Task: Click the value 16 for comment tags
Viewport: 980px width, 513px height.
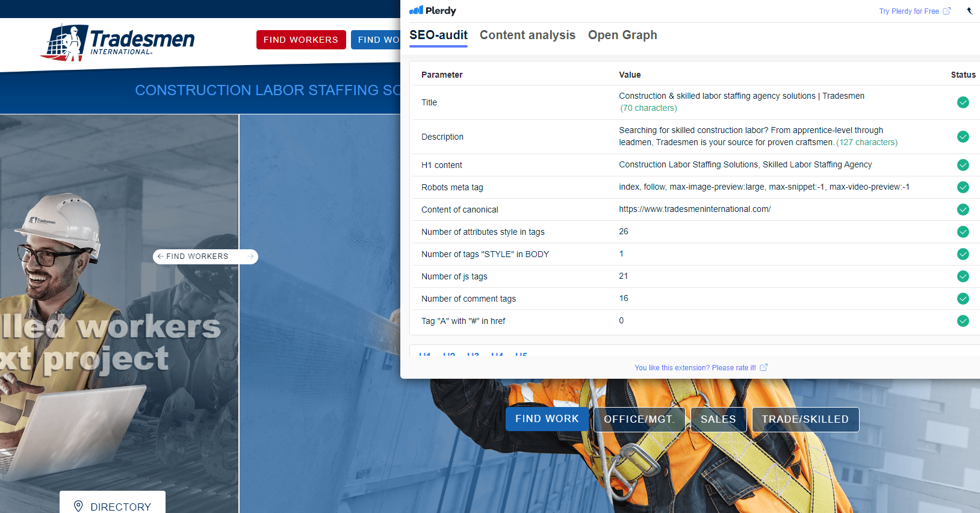Action: 624,298
